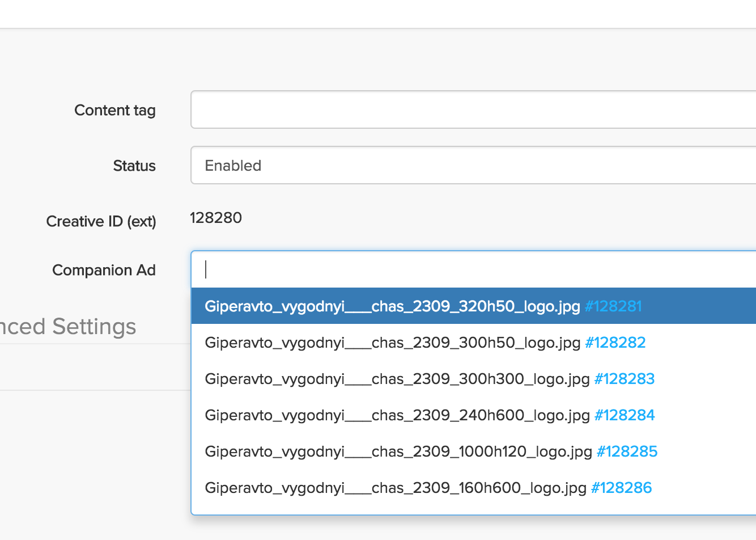The image size is (756, 540).
Task: Click the Creative ID value 128280
Action: pyautogui.click(x=216, y=218)
